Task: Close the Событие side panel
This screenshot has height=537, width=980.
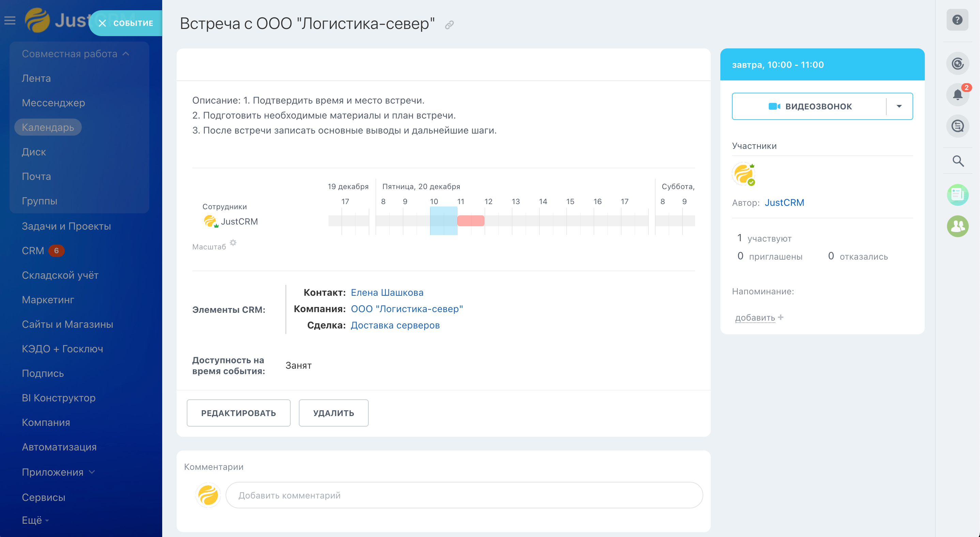Action: 102,23
